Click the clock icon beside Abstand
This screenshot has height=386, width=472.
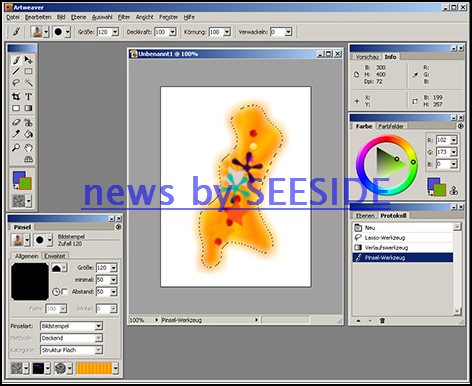click(56, 292)
